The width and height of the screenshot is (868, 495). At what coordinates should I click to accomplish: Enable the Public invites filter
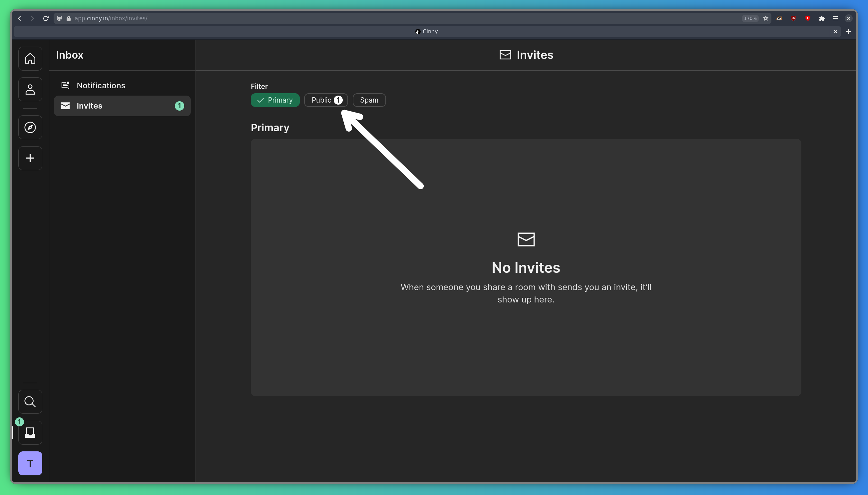coord(326,100)
